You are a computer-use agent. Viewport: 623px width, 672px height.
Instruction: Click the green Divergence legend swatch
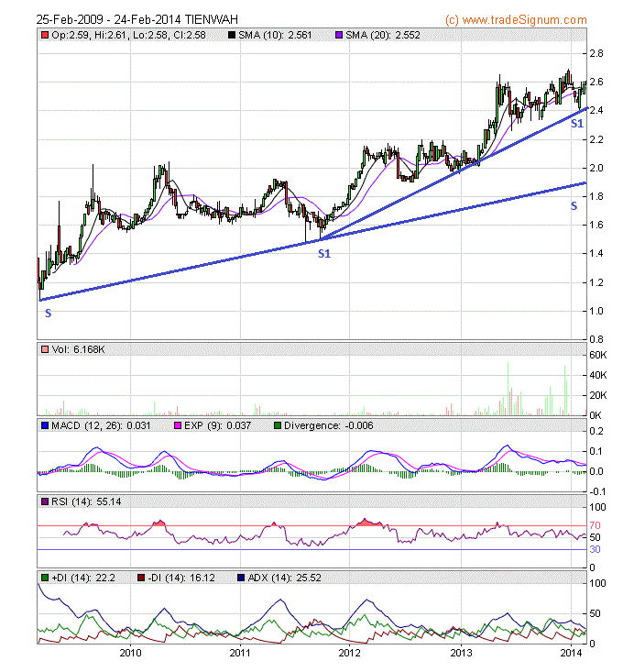[x=278, y=426]
